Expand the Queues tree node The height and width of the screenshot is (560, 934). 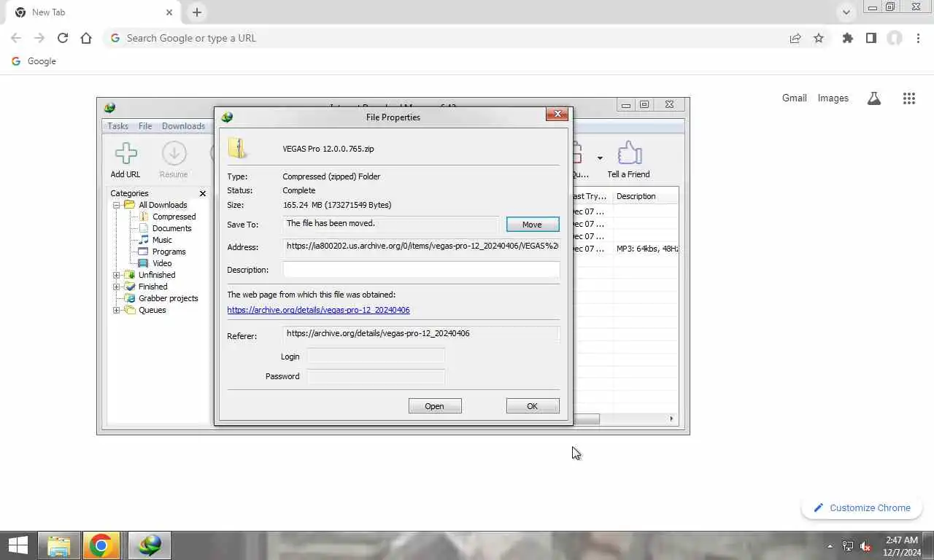point(116,310)
